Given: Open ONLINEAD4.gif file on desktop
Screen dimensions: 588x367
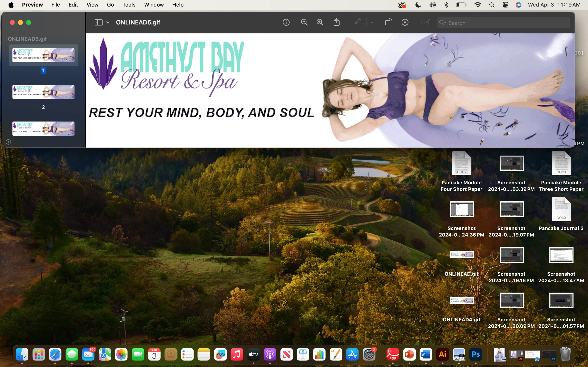Looking at the screenshot, I should point(461,301).
